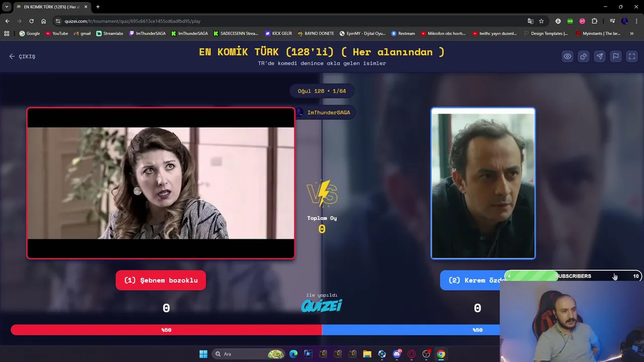
Task: Bookmark this page with star icon
Action: 541,21
